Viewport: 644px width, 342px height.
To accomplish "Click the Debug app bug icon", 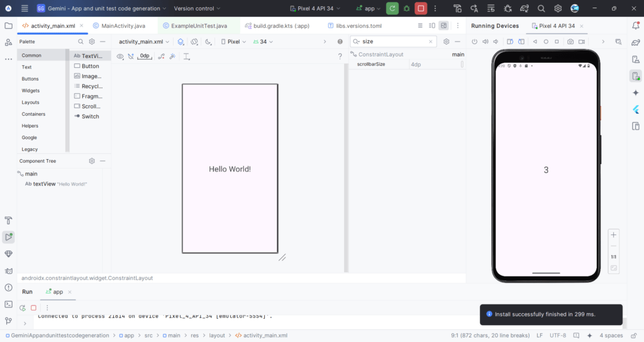I will pyautogui.click(x=407, y=8).
